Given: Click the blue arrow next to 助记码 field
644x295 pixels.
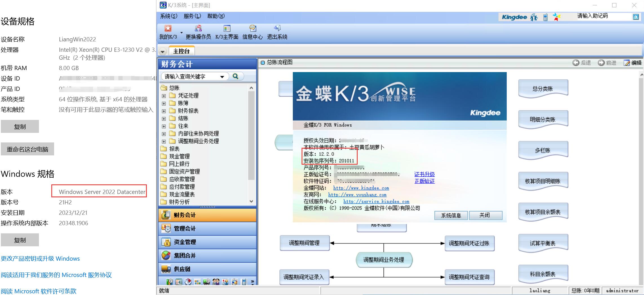Looking at the screenshot, I should [x=636, y=17].
